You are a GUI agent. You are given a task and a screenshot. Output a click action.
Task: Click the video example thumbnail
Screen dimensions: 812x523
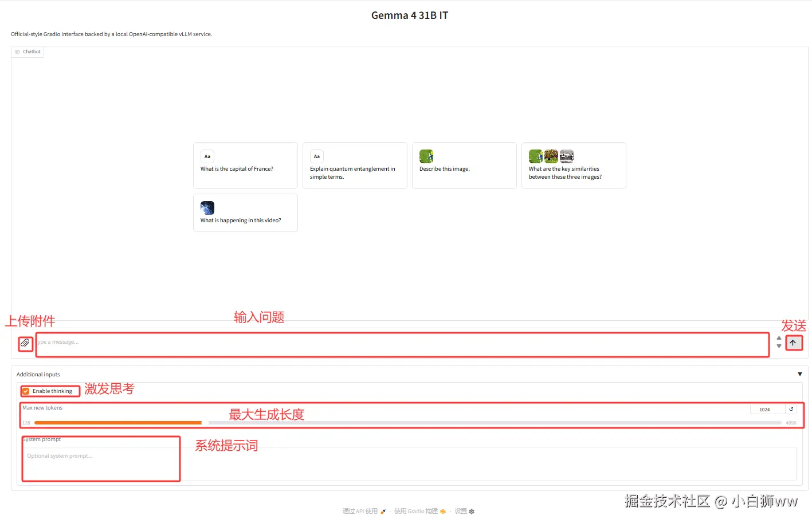click(207, 208)
